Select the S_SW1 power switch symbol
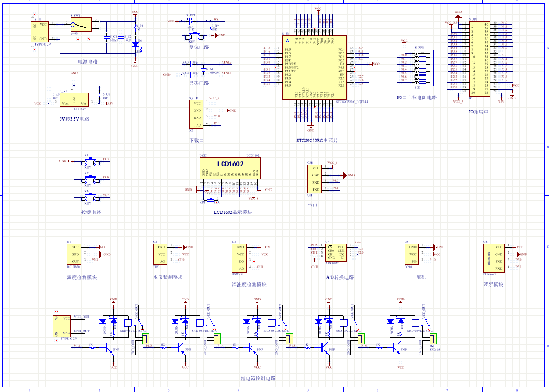Screen dimensions: 549x392 [x=81, y=24]
